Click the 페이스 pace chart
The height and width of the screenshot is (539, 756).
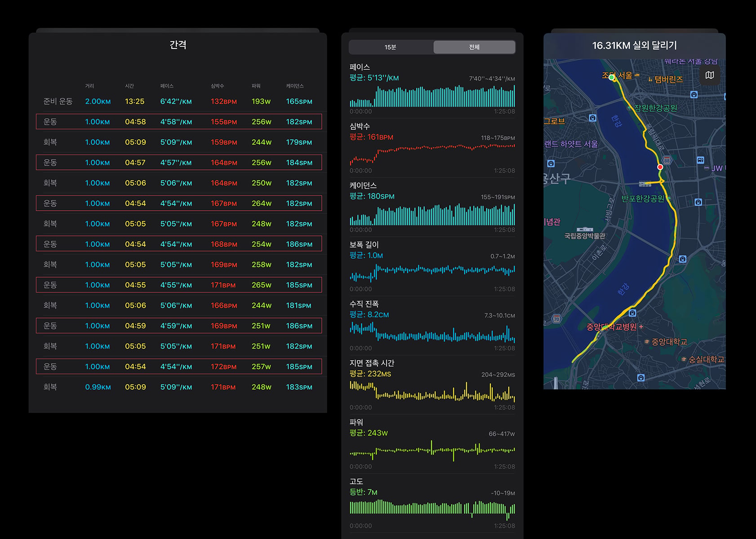tap(432, 96)
